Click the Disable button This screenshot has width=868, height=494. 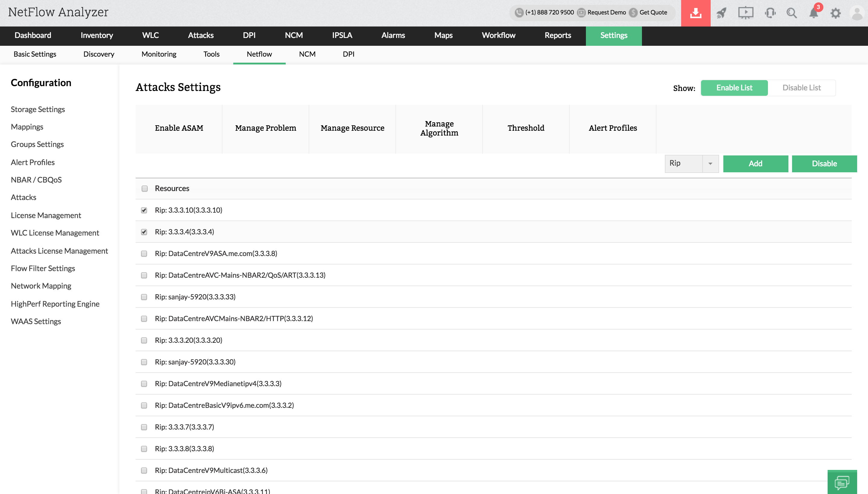824,164
